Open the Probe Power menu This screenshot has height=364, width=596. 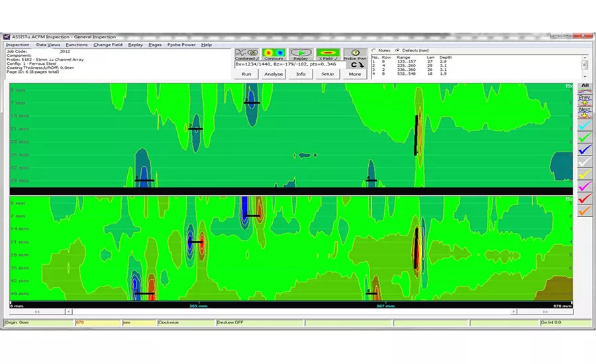181,45
